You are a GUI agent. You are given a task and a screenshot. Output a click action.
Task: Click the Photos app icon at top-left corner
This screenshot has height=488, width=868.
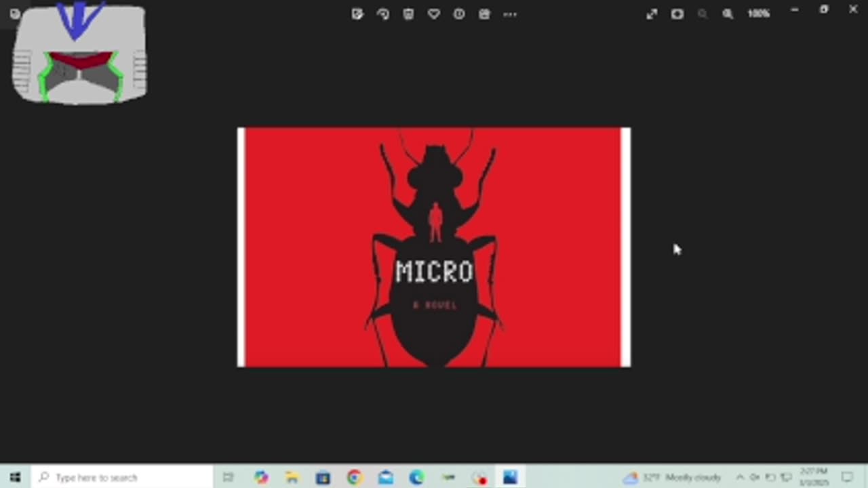pos(15,13)
